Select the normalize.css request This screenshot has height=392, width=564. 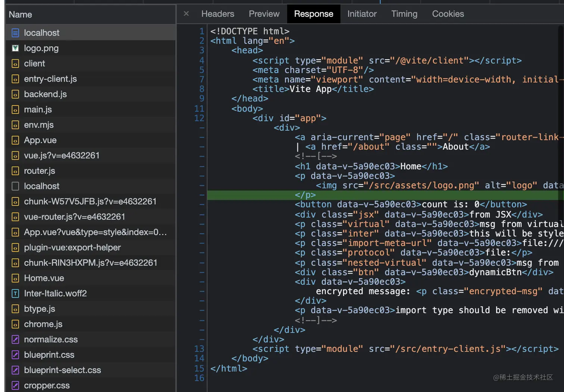(x=91, y=339)
